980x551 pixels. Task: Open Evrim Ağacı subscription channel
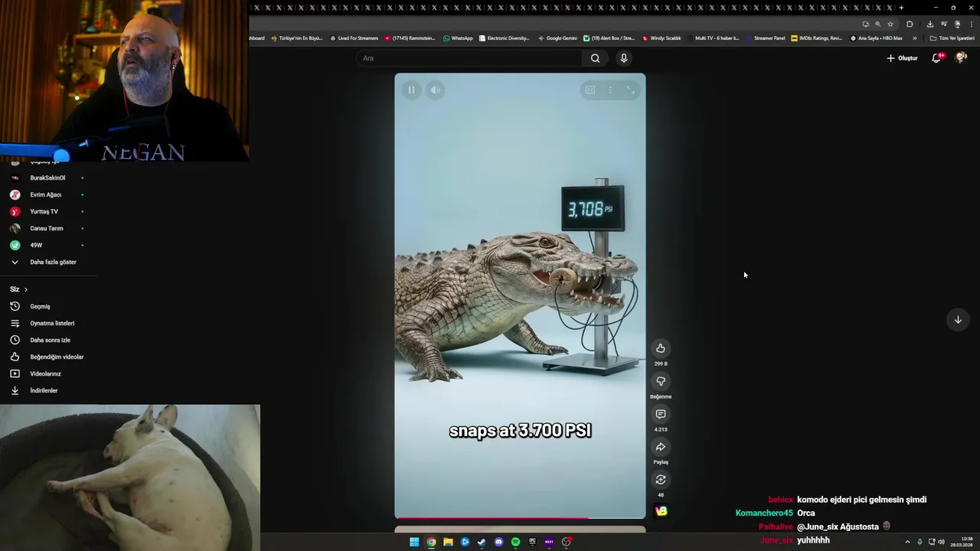point(47,194)
